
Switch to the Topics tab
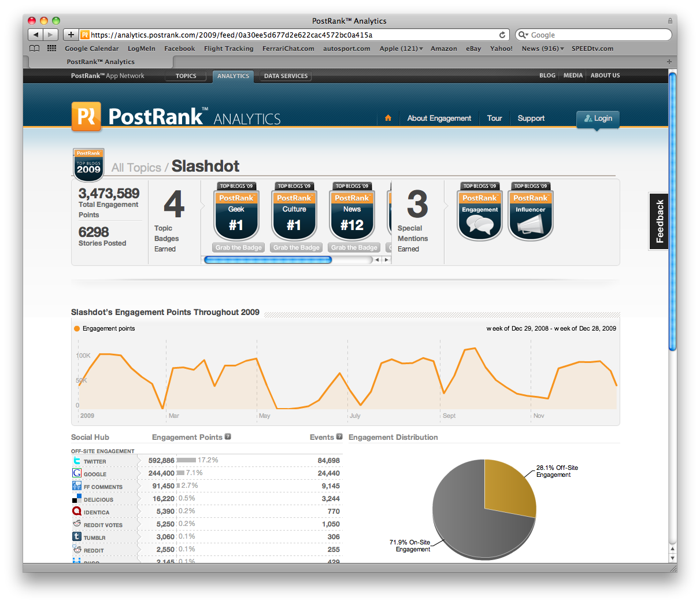tap(186, 76)
